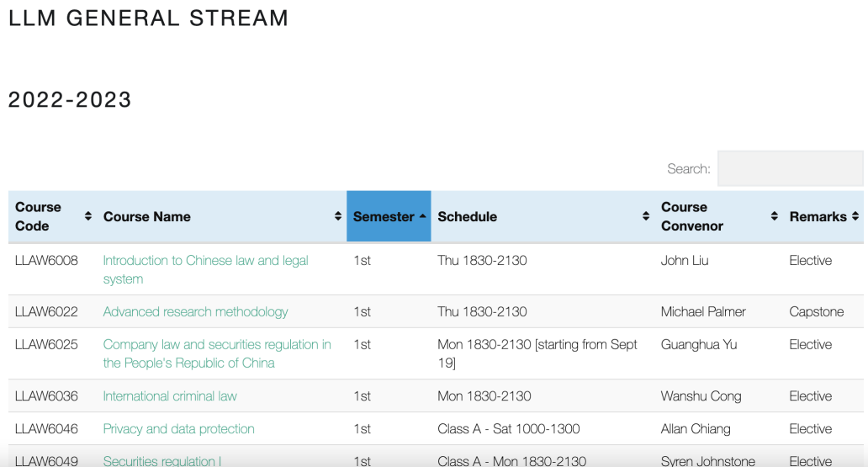868x467 pixels.
Task: Click Course Name sort arrows icon
Action: [x=337, y=216]
